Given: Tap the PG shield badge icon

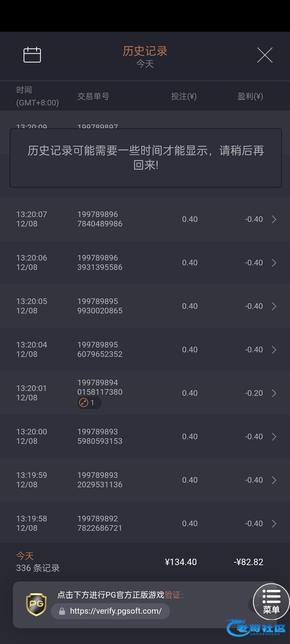Looking at the screenshot, I should tap(36, 605).
